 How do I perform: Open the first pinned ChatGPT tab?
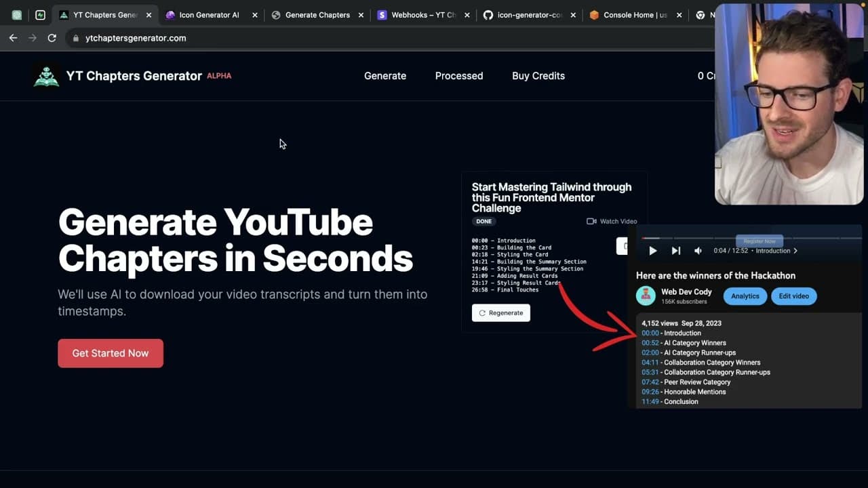click(17, 15)
